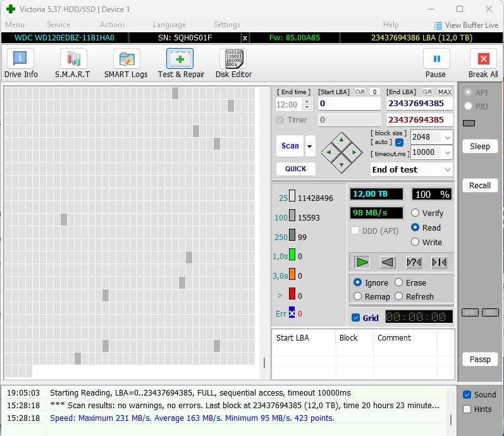
Task: Click the grey 100 ms block indicator
Action: pos(292,215)
